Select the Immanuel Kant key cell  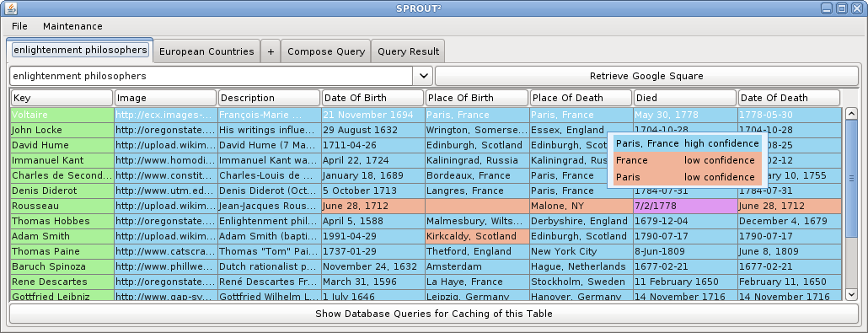pos(62,160)
